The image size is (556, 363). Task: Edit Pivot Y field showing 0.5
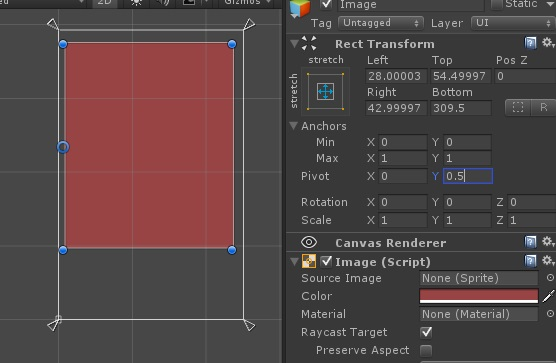468,176
